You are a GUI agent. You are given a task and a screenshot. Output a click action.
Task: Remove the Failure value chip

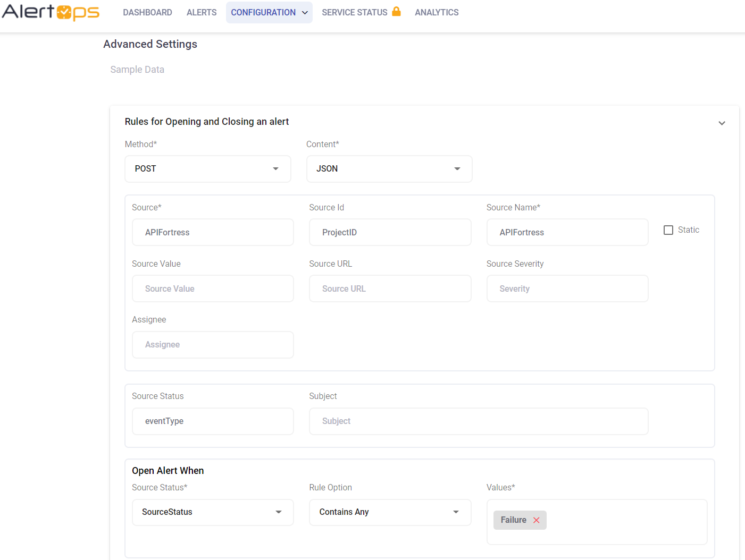536,520
